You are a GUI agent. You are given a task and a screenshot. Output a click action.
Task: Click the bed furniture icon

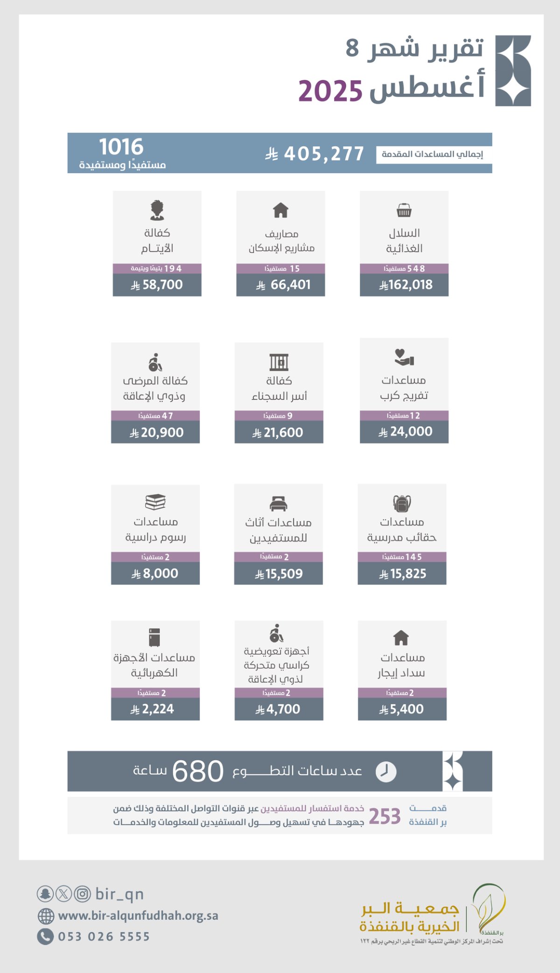point(279,504)
